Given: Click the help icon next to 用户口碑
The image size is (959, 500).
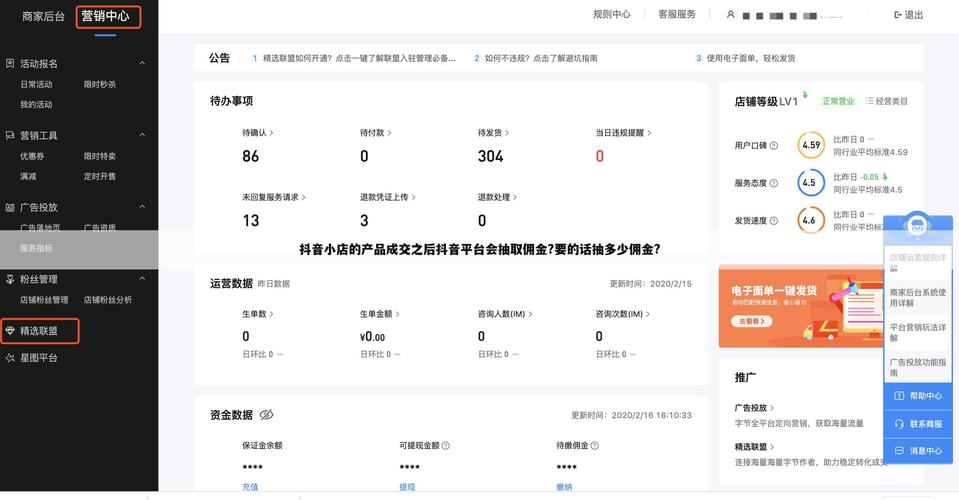Looking at the screenshot, I should (774, 145).
